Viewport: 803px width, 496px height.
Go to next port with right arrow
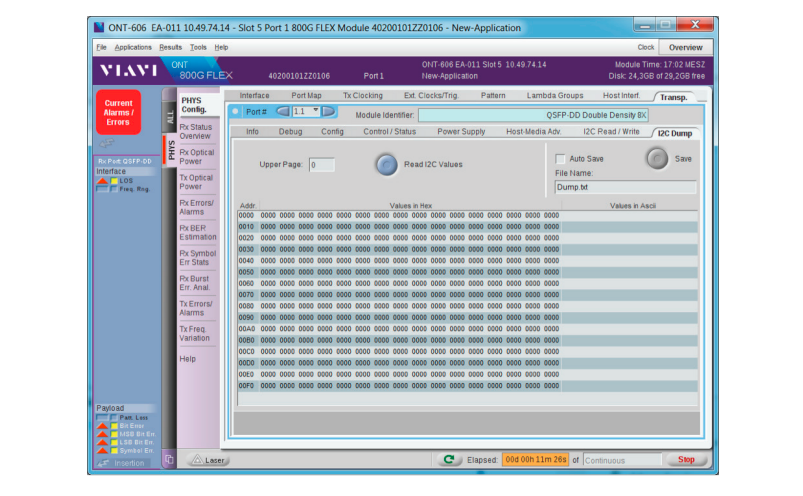pyautogui.click(x=328, y=111)
